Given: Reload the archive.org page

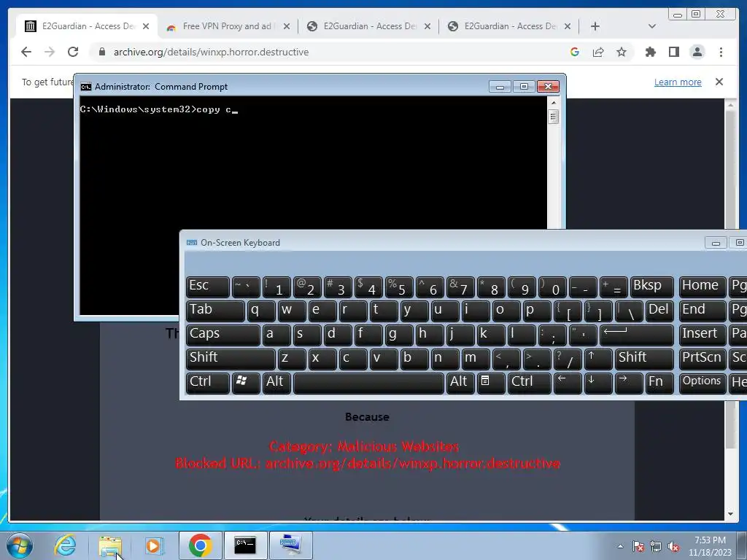Looking at the screenshot, I should pos(73,52).
